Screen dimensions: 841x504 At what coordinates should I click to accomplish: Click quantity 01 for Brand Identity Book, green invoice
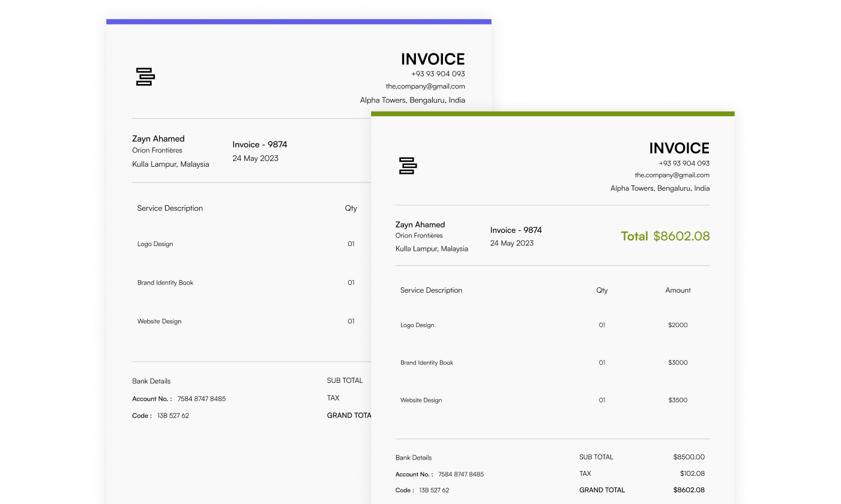[602, 363]
